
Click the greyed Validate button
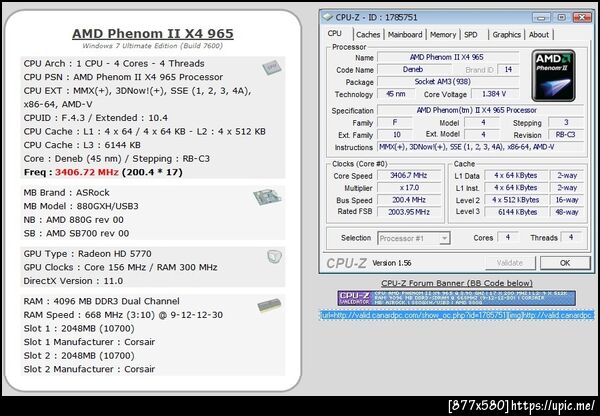coord(510,263)
